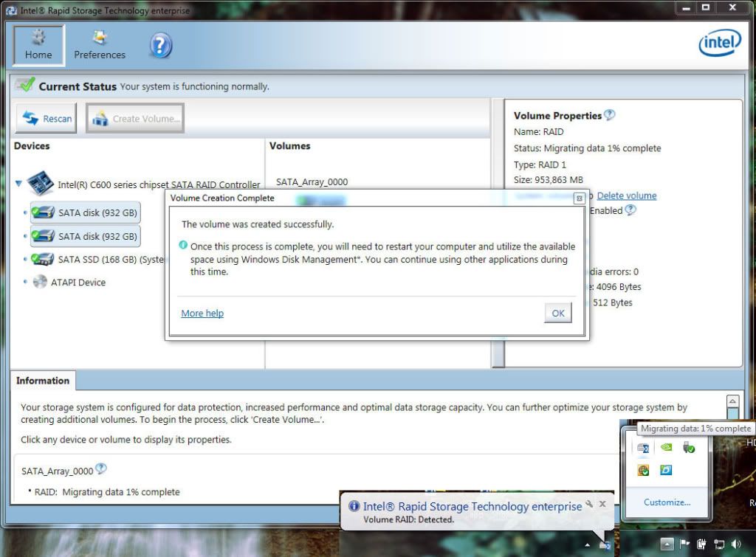The image size is (756, 557).
Task: Open the Action Center flag icon
Action: point(684,544)
